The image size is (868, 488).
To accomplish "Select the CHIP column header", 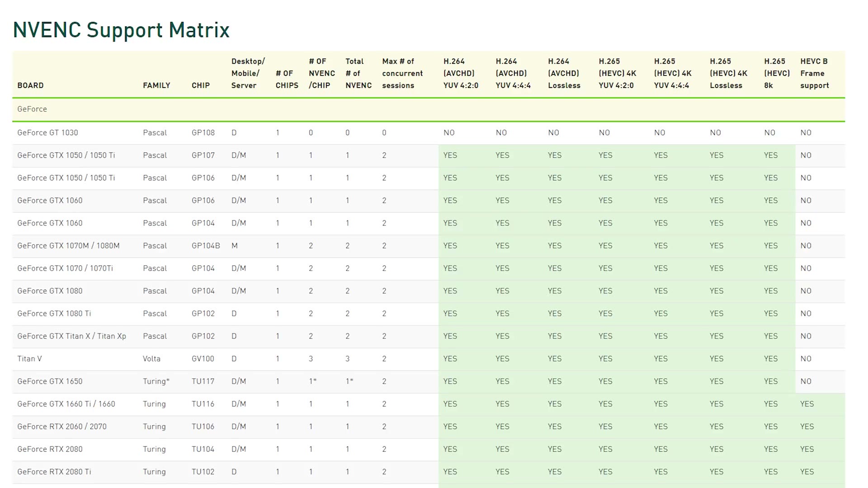I will pos(200,85).
